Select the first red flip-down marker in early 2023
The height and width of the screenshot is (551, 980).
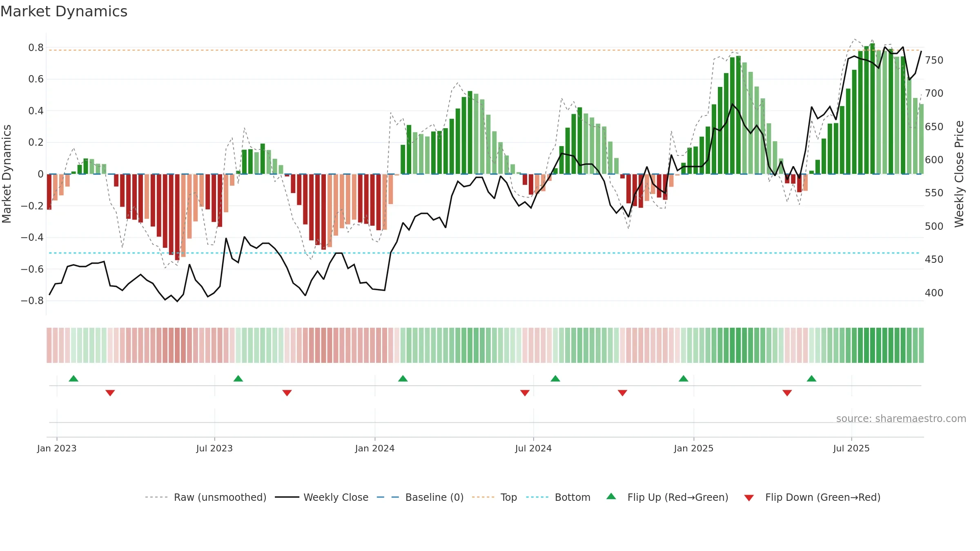tap(110, 393)
